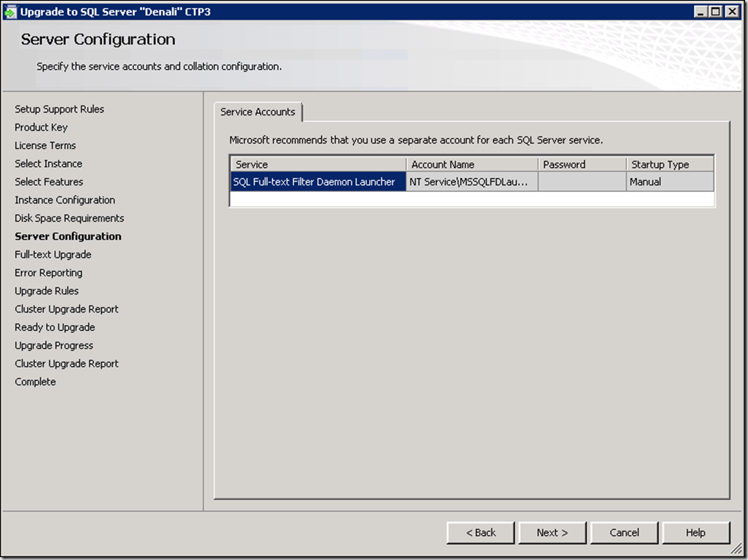This screenshot has width=748, height=560.
Task: Click the Account Name cell for the service
Action: tap(472, 182)
